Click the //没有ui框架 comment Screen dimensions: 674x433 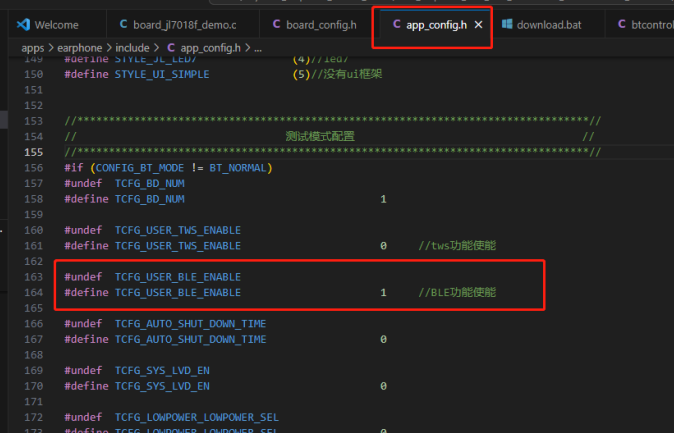point(346,74)
